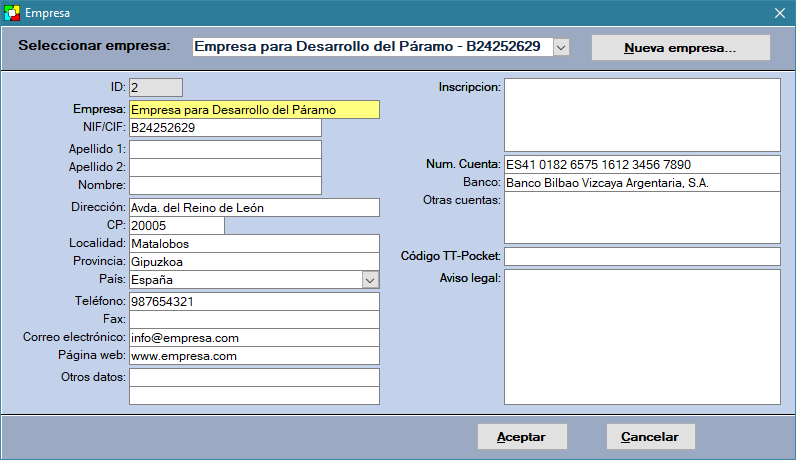
Task: Click the Empresa app icon in title bar
Action: click(x=12, y=12)
